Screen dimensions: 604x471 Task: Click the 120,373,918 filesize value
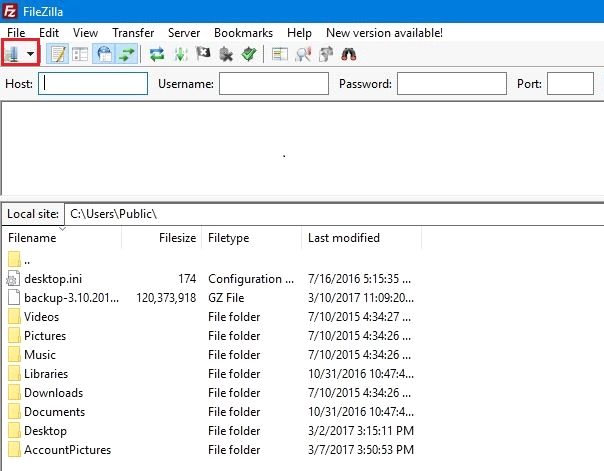(x=166, y=298)
